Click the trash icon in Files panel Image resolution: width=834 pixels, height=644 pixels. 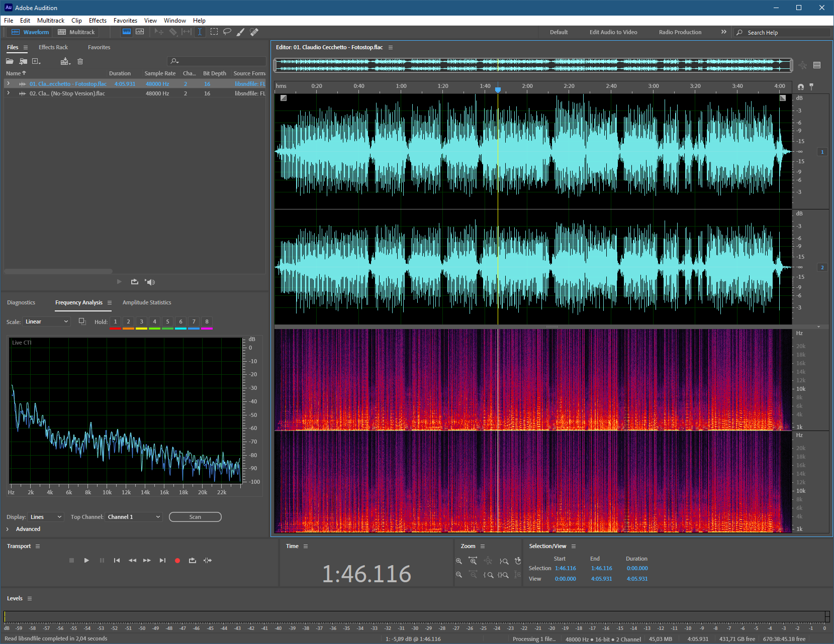[x=80, y=61]
